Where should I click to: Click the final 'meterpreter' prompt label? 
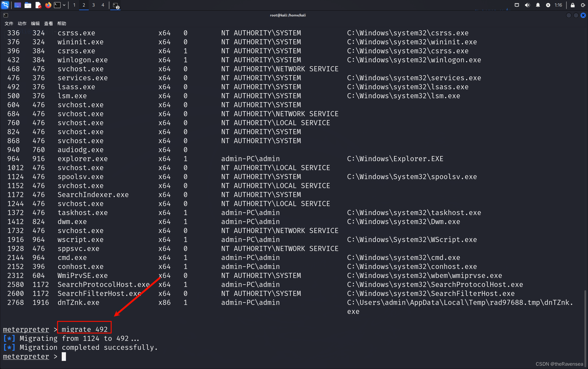[26, 356]
